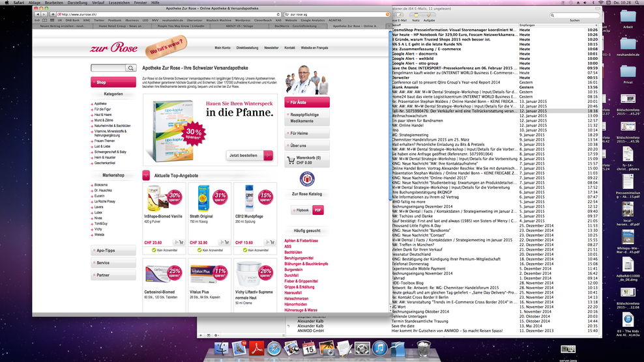Switch to DocMorris Geschäftsleitung tab
This screenshot has width=644, height=362.
tap(298, 26)
